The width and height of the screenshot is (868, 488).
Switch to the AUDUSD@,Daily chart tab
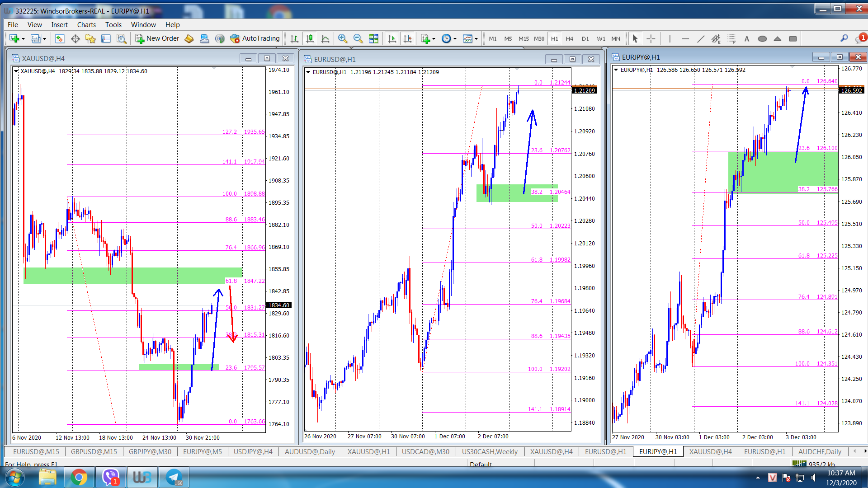pyautogui.click(x=310, y=451)
